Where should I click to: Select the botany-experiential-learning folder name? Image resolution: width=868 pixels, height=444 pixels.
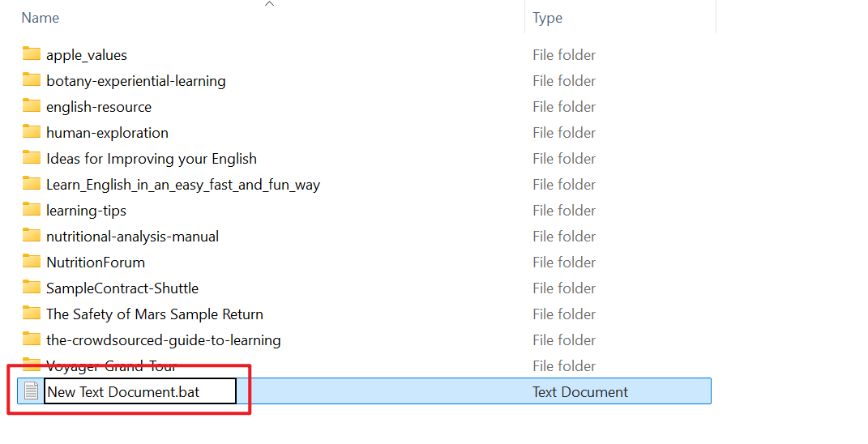pyautogui.click(x=136, y=81)
